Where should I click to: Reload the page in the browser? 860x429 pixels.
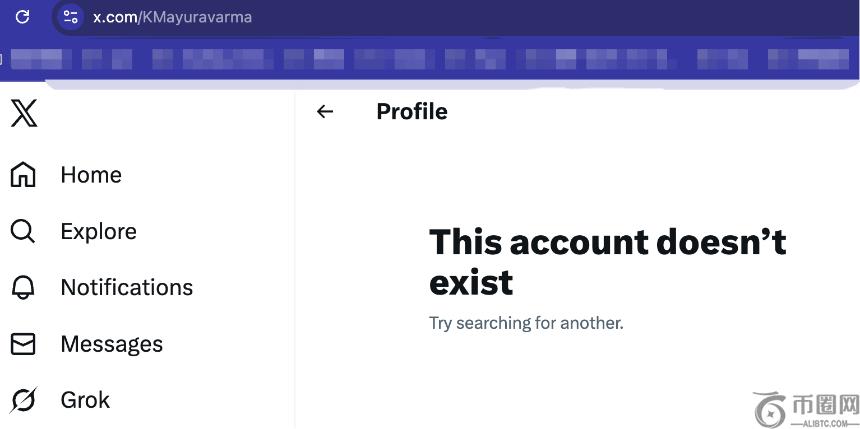click(23, 17)
